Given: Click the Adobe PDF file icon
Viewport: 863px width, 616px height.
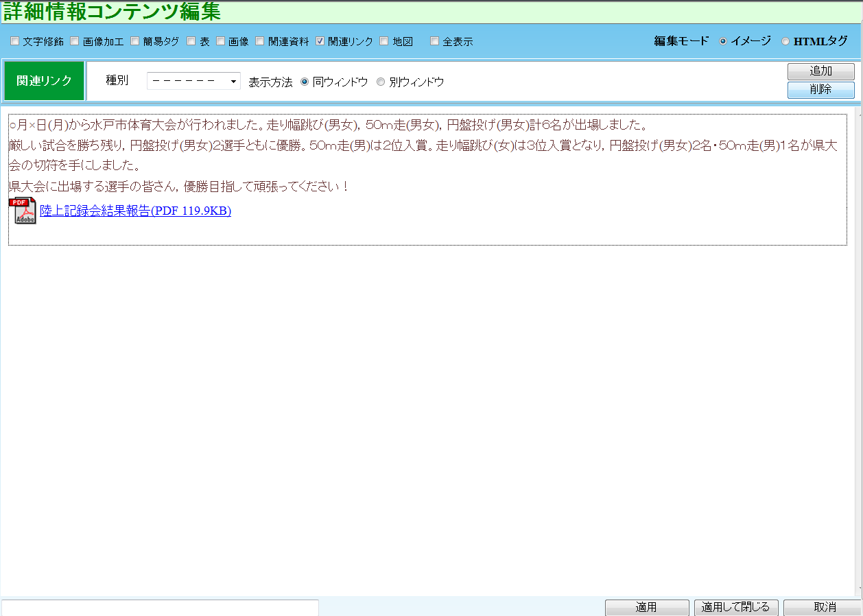Looking at the screenshot, I should (x=22, y=211).
